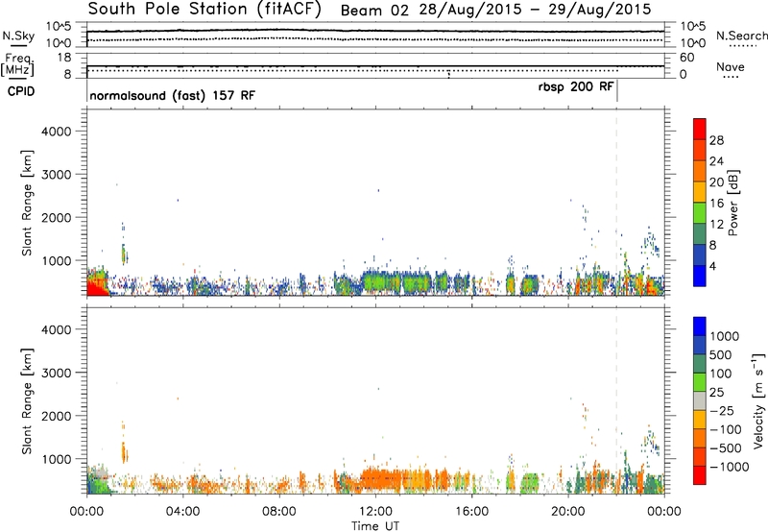Image resolution: width=768 pixels, height=532 pixels.
Task: Click the '16:00' time tick label
Action: (x=471, y=512)
